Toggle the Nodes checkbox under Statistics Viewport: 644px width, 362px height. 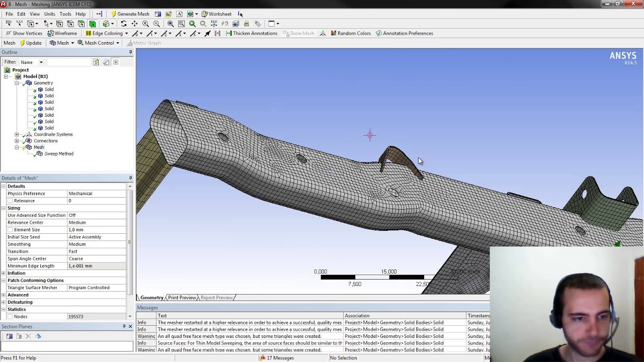10,317
